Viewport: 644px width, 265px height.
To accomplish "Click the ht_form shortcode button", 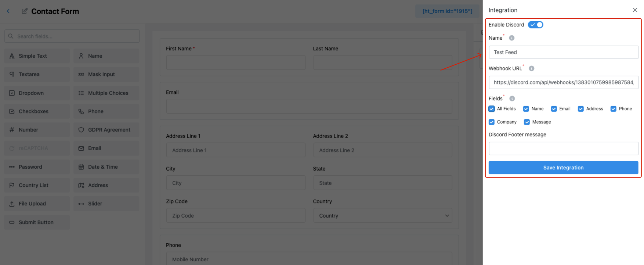I will (x=447, y=11).
